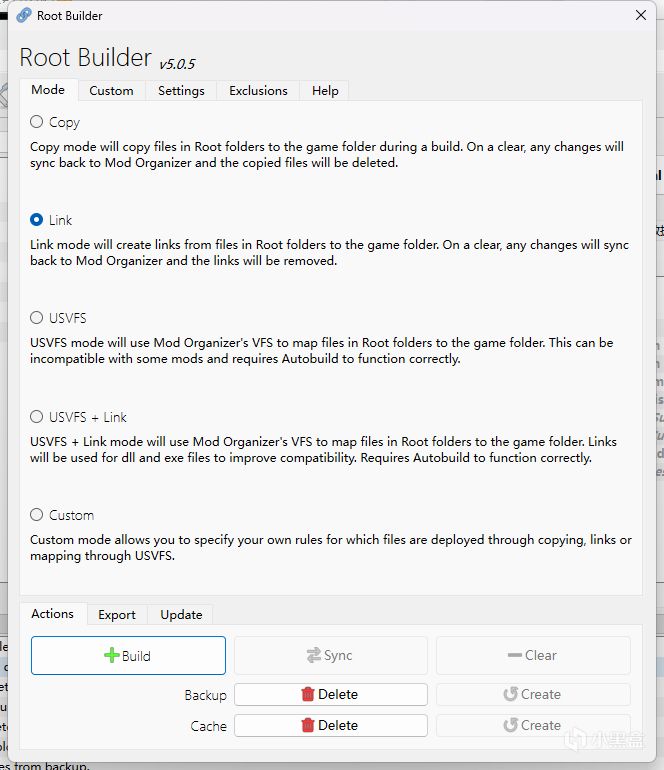Screen dimensions: 664x770
Task: Open the Settings tab
Action: (x=181, y=91)
